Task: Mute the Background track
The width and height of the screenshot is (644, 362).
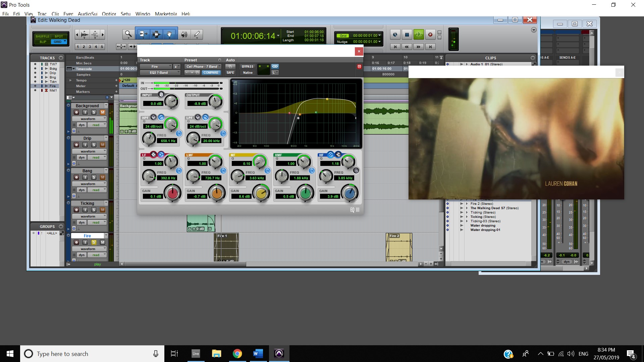Action: coord(103,112)
